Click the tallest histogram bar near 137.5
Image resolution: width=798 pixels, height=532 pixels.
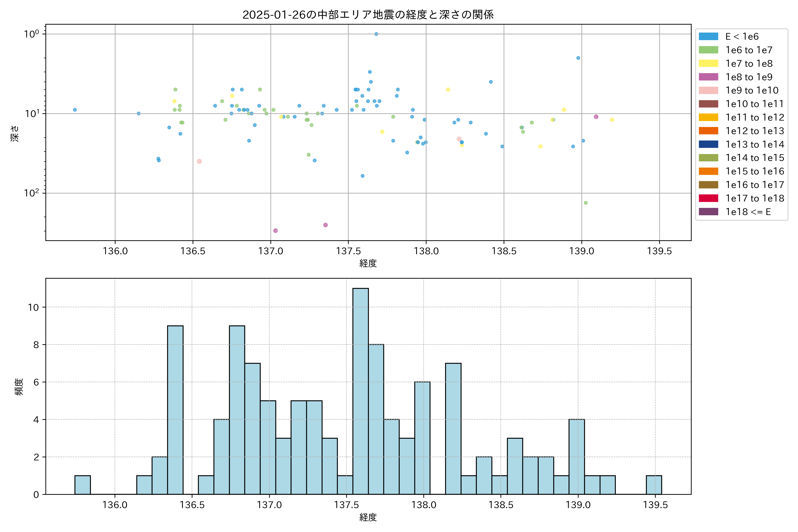[x=360, y=390]
